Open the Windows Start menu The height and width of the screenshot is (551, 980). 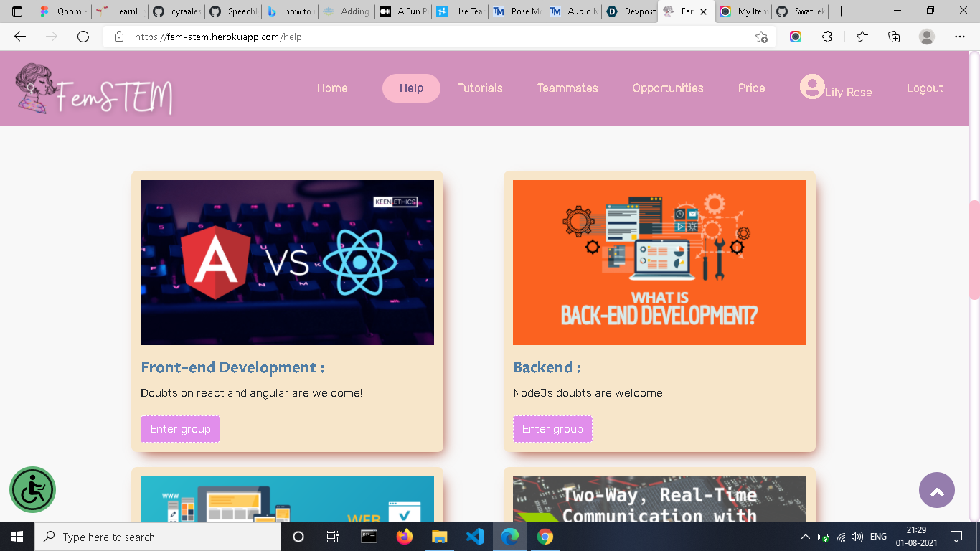point(17,537)
